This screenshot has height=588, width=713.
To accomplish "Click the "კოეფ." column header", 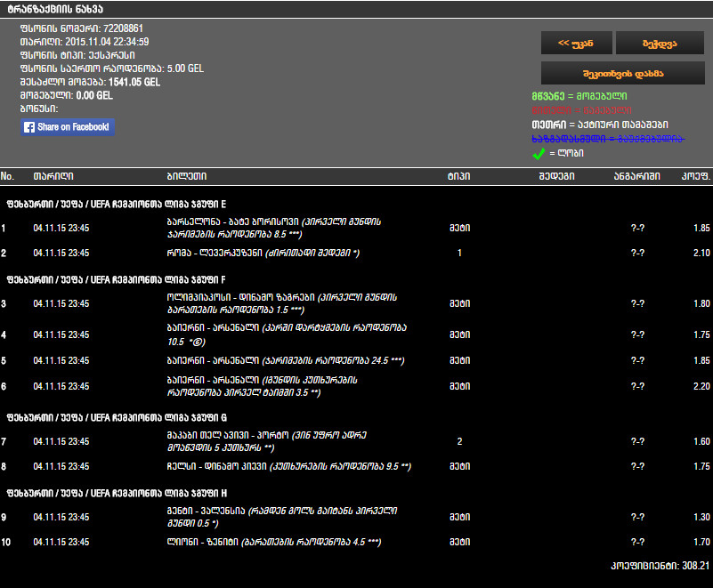I will click(x=694, y=176).
